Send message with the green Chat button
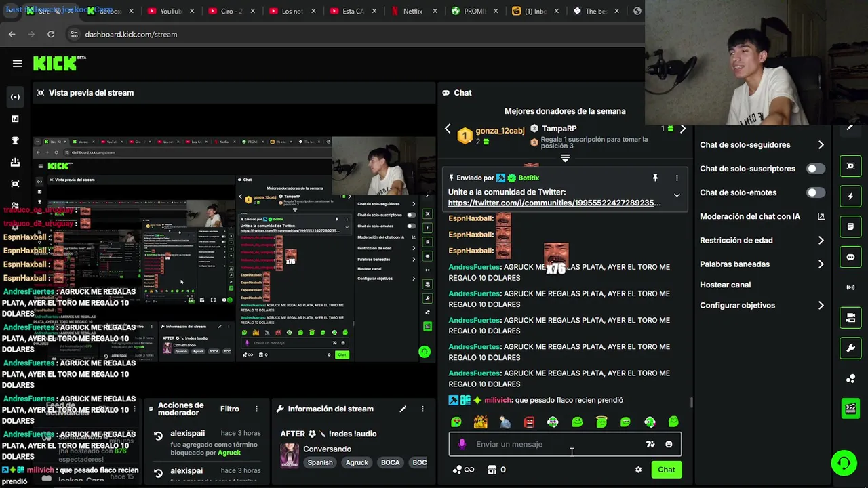The width and height of the screenshot is (868, 488). point(666,470)
